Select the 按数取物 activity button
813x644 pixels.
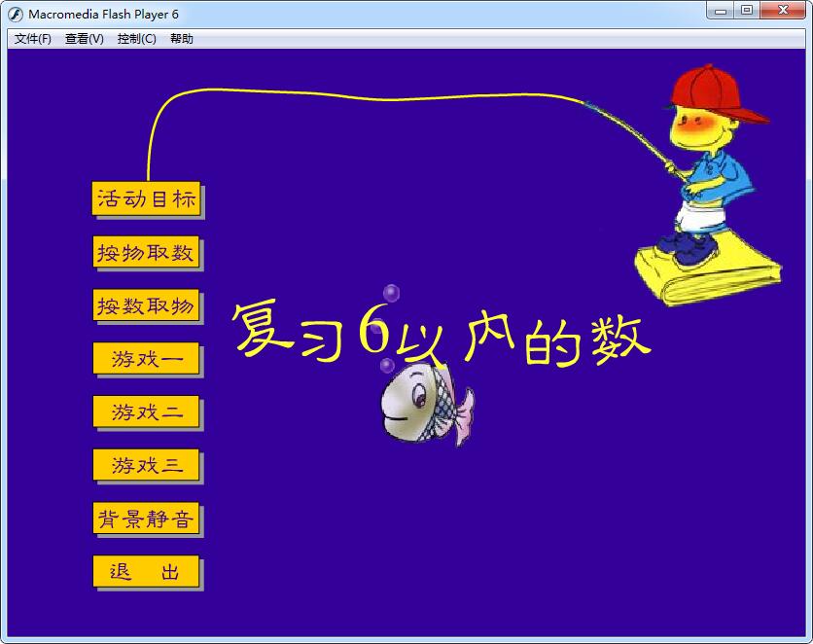tap(147, 306)
